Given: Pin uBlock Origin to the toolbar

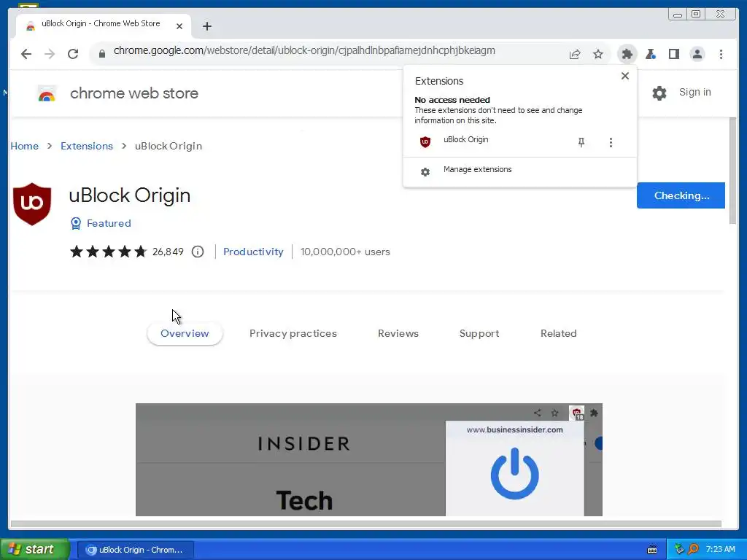Looking at the screenshot, I should click(x=581, y=142).
